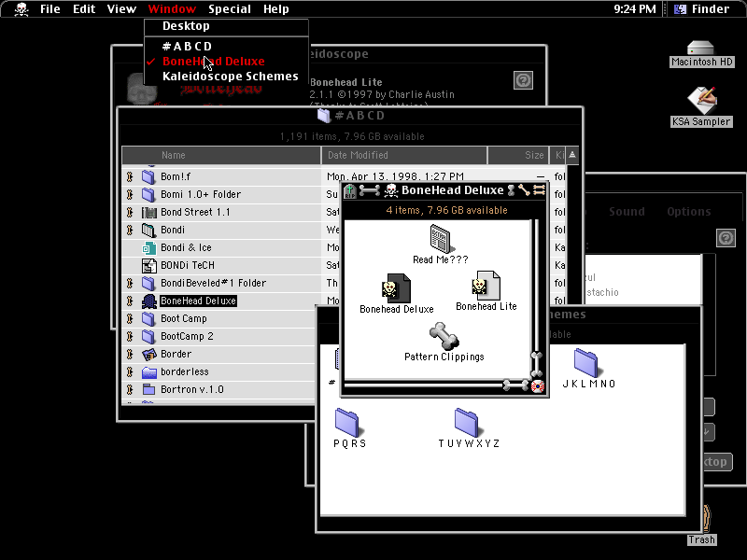This screenshot has height=560, width=747.
Task: Click the skull folder icon of BoneHead Deluxe row
Action: tap(149, 301)
